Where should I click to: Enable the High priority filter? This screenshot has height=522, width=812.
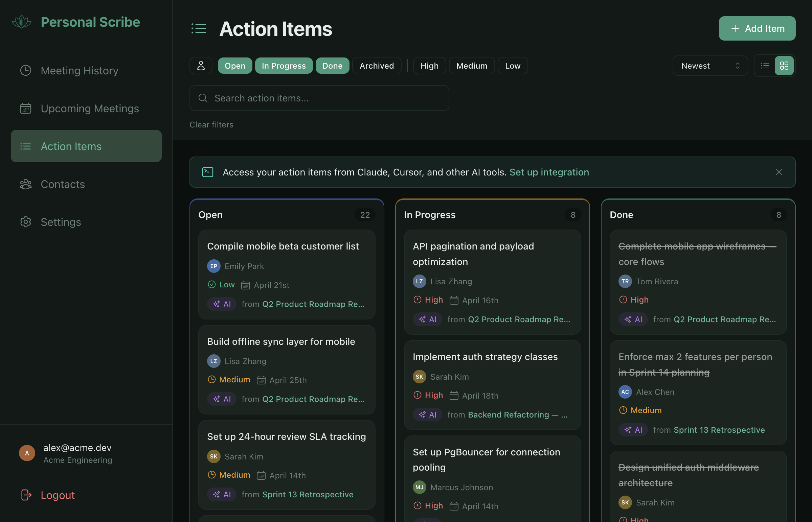point(429,66)
